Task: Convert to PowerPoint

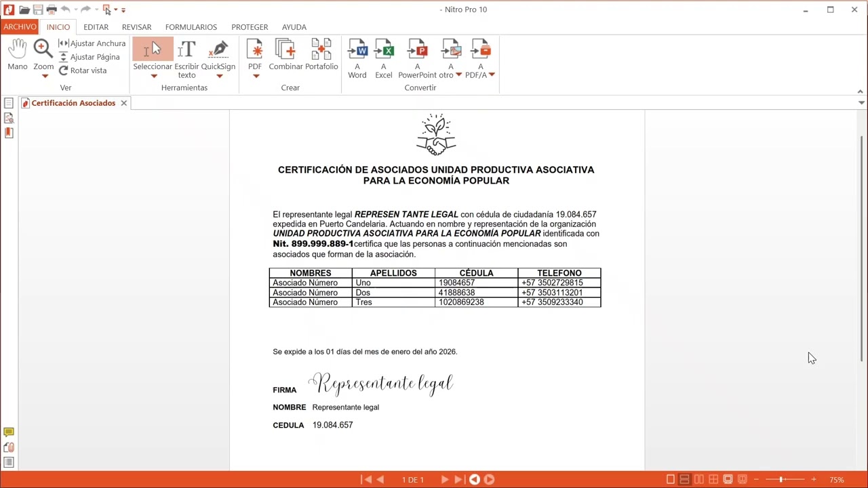Action: (417, 58)
